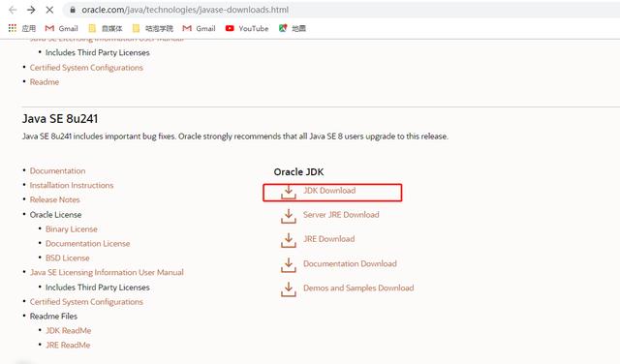Open the BSD License link
Viewport: 620px width, 364px height.
click(68, 258)
